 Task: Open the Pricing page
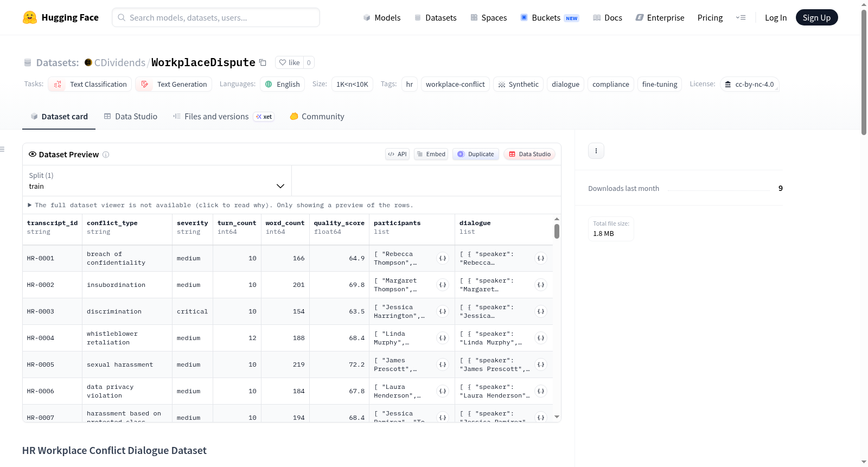710,17
